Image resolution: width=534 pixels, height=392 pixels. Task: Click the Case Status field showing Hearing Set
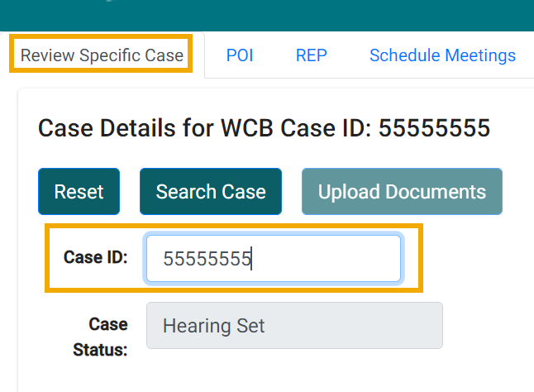point(294,325)
